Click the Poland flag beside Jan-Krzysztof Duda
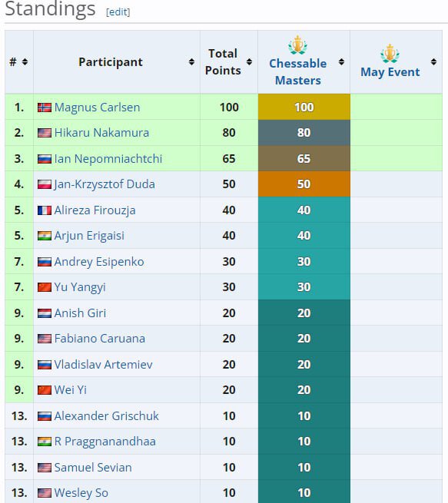448x503 pixels. pos(45,184)
